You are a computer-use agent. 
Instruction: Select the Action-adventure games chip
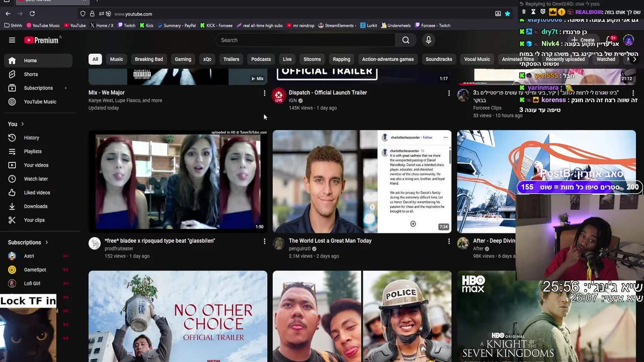pyautogui.click(x=388, y=59)
